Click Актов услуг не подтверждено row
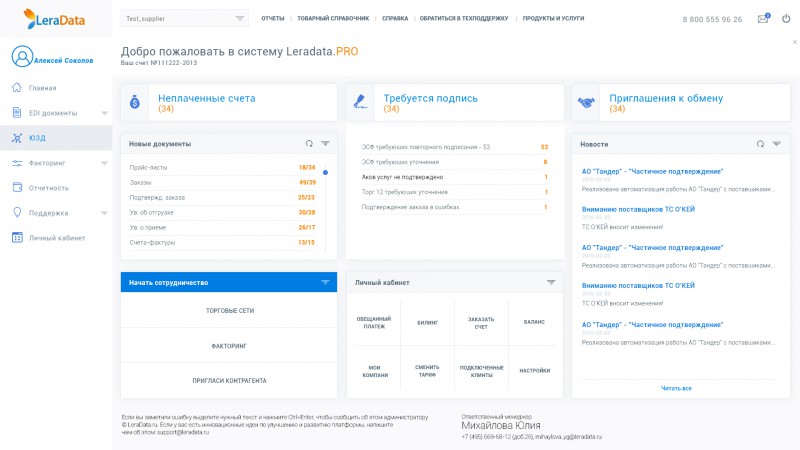Screen dimensions: 800x450 (x=455, y=177)
